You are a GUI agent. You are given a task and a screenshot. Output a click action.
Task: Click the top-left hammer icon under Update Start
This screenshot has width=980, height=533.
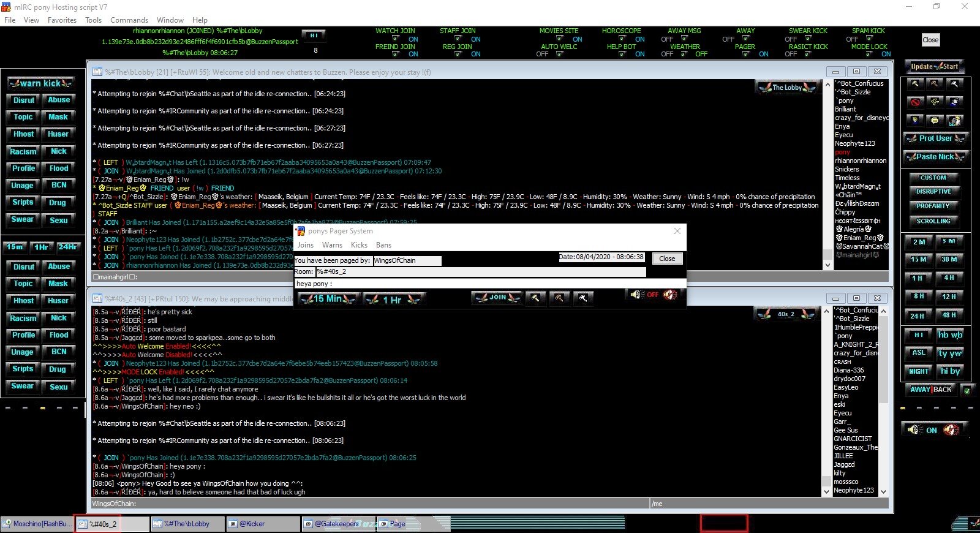click(915, 83)
